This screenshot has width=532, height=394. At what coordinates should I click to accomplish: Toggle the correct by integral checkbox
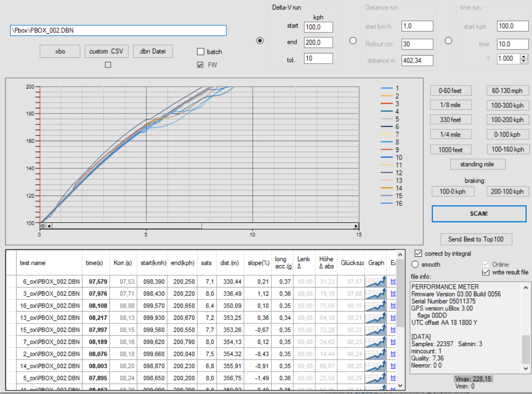click(418, 254)
